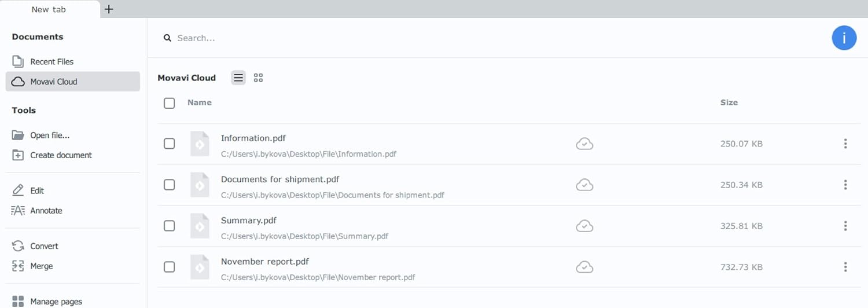The width and height of the screenshot is (868, 308).
Task: Click the Open file... folder icon
Action: tap(18, 135)
